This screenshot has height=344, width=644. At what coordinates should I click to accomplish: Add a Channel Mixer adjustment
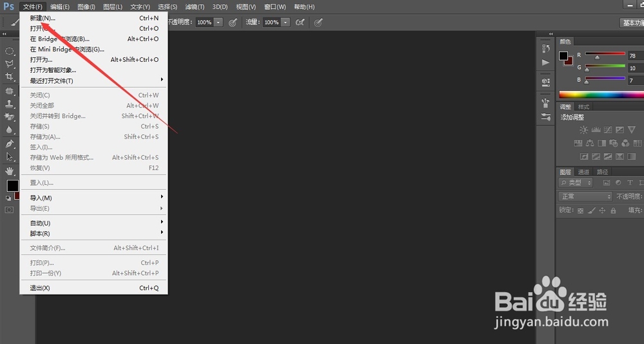(x=625, y=143)
